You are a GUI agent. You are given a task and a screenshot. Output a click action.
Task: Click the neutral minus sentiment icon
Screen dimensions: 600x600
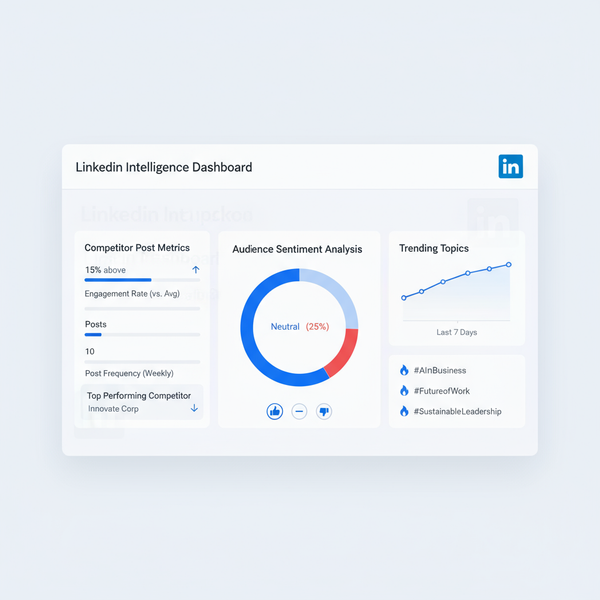click(299, 411)
